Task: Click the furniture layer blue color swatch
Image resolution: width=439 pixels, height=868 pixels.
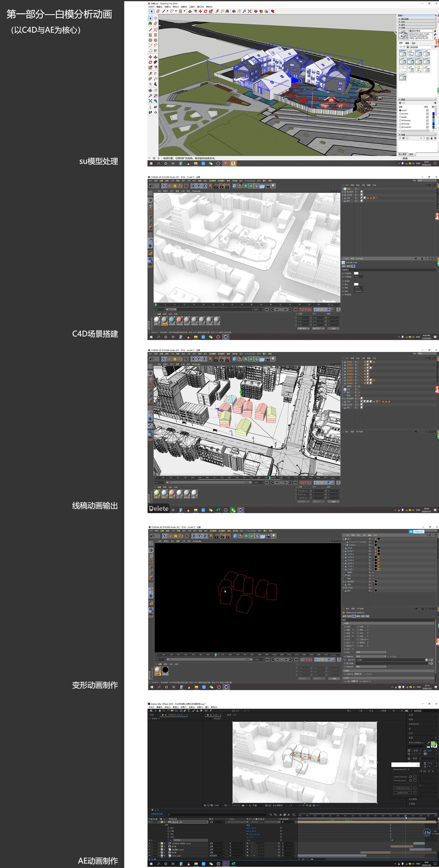Action: (433, 114)
